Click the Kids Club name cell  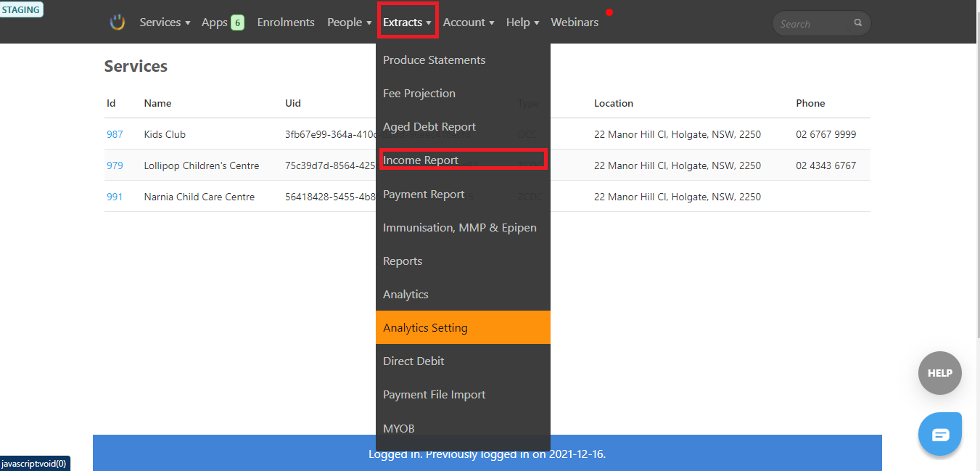[165, 134]
